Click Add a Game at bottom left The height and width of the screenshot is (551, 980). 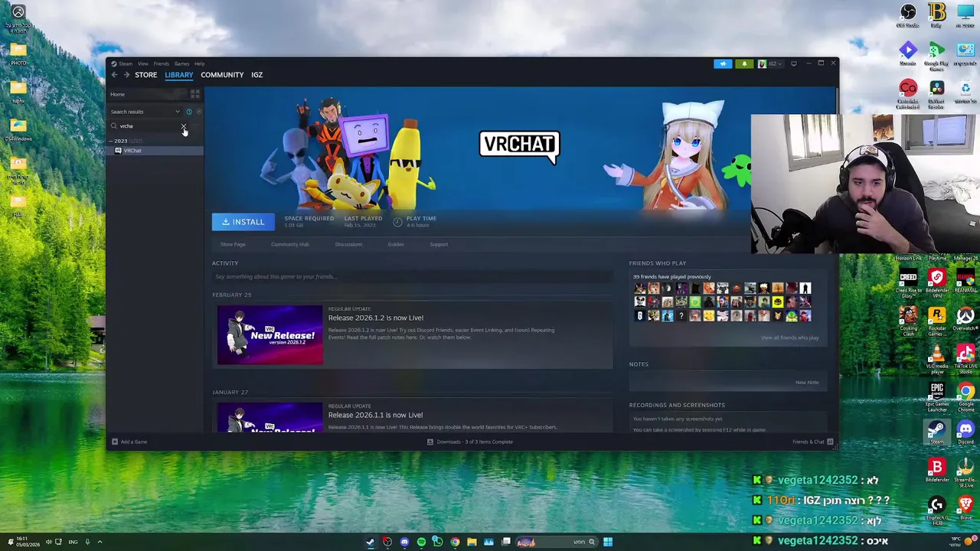click(x=129, y=442)
